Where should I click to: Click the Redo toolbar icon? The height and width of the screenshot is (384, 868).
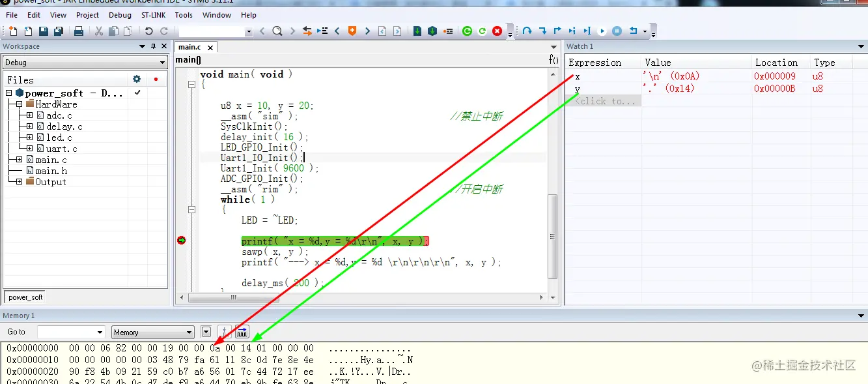coord(164,31)
